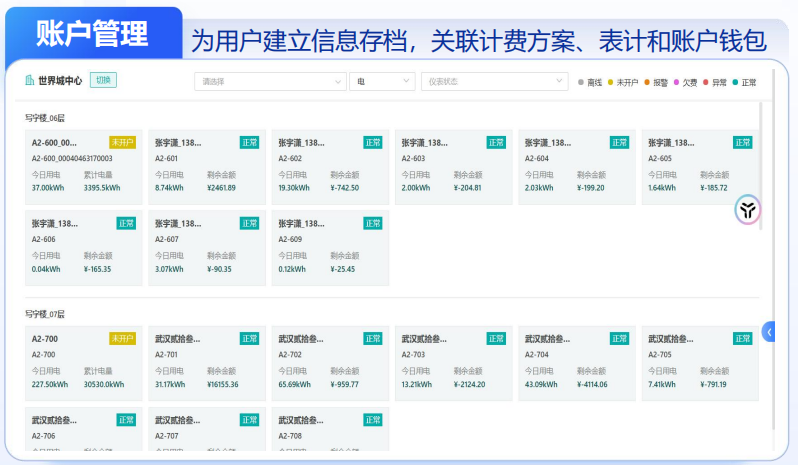Screen dimensions: 798x465
Task: Open the 仪表状态 dropdown
Action: click(x=495, y=81)
